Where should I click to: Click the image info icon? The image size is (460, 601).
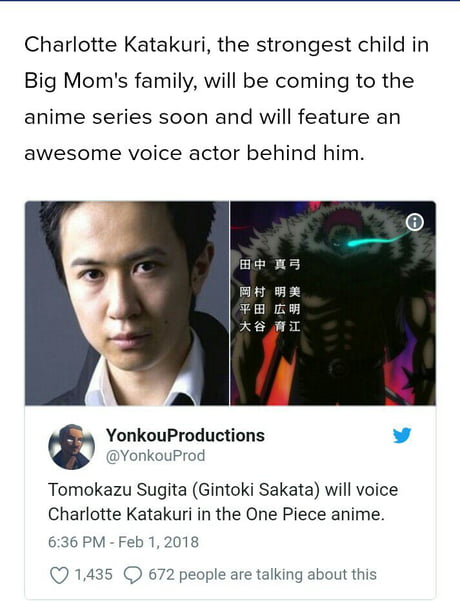click(x=415, y=222)
